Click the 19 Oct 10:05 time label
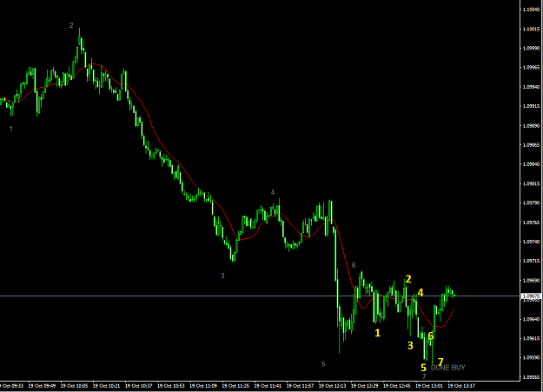The image size is (543, 392). tap(74, 386)
